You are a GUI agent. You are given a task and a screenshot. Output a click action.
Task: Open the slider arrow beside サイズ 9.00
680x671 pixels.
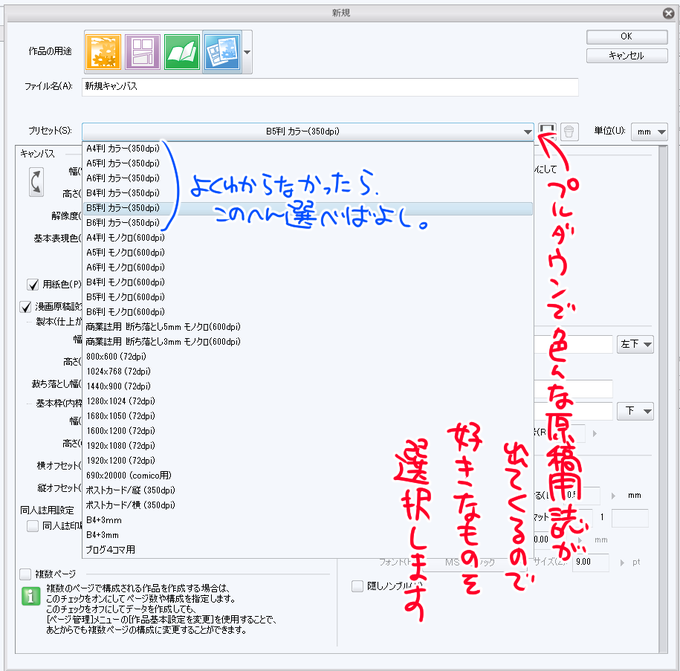point(622,563)
